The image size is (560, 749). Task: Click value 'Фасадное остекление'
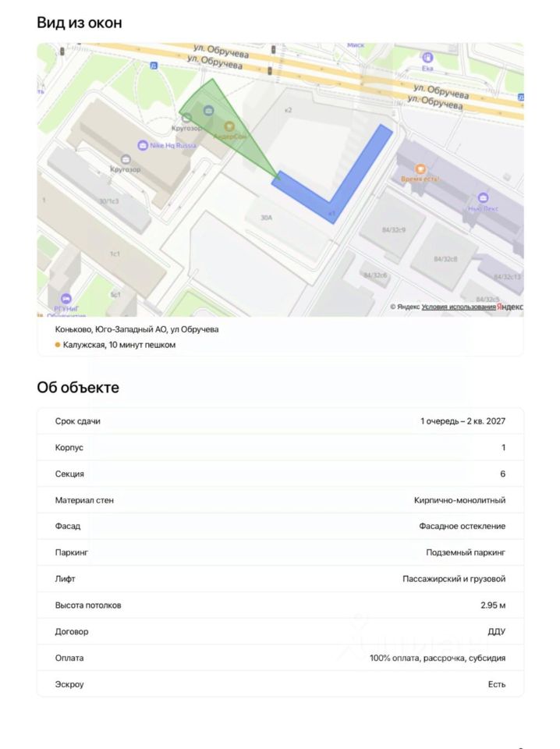click(463, 526)
